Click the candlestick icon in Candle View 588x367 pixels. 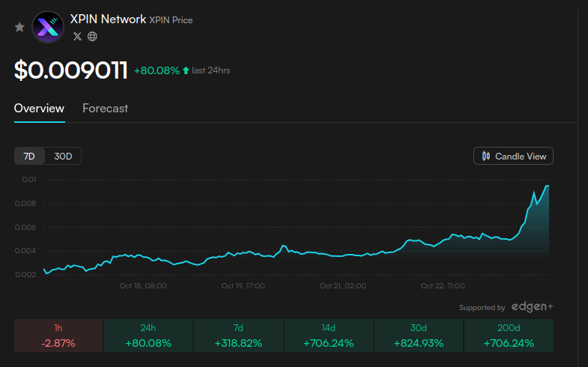(486, 156)
